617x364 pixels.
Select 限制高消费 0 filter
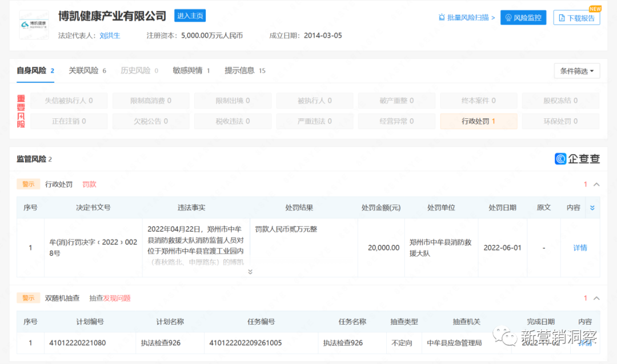click(151, 101)
